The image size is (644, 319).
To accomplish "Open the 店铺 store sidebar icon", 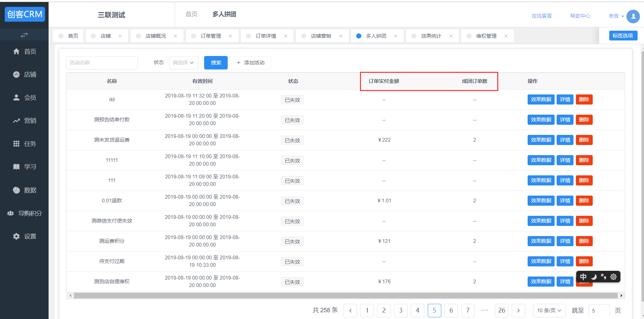I will (x=16, y=75).
